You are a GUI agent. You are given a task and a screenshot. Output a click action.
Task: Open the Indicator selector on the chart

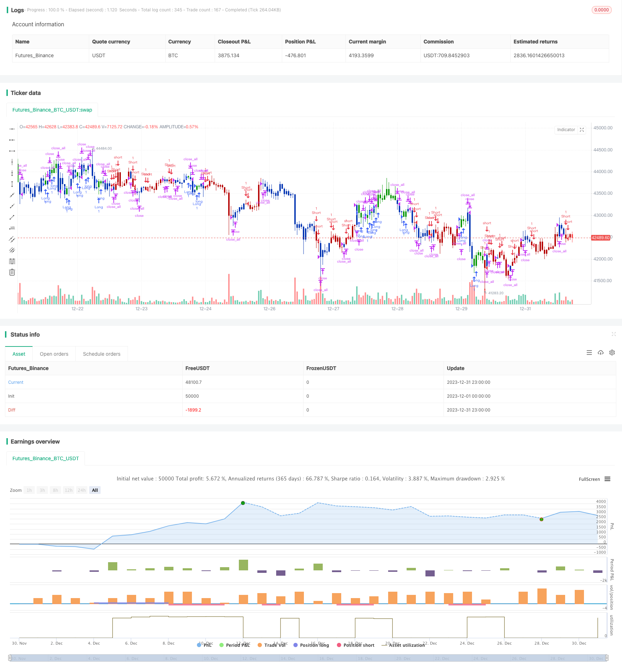coord(566,130)
